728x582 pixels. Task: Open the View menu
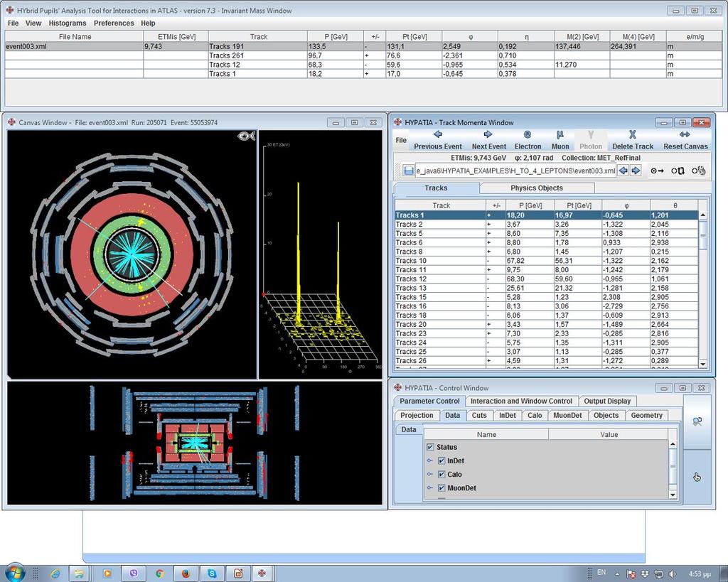pos(33,23)
